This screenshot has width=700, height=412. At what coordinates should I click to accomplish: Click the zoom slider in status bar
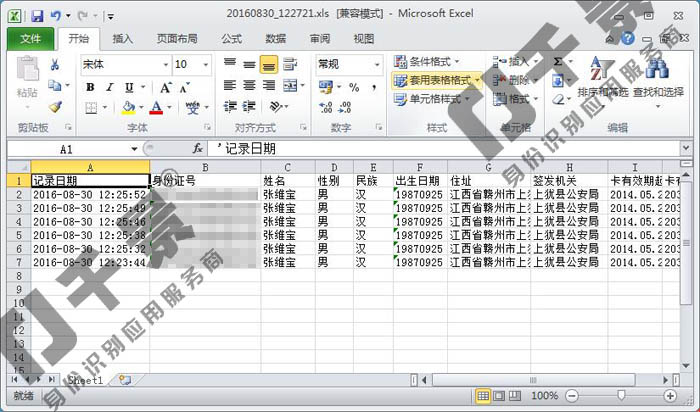(x=621, y=397)
